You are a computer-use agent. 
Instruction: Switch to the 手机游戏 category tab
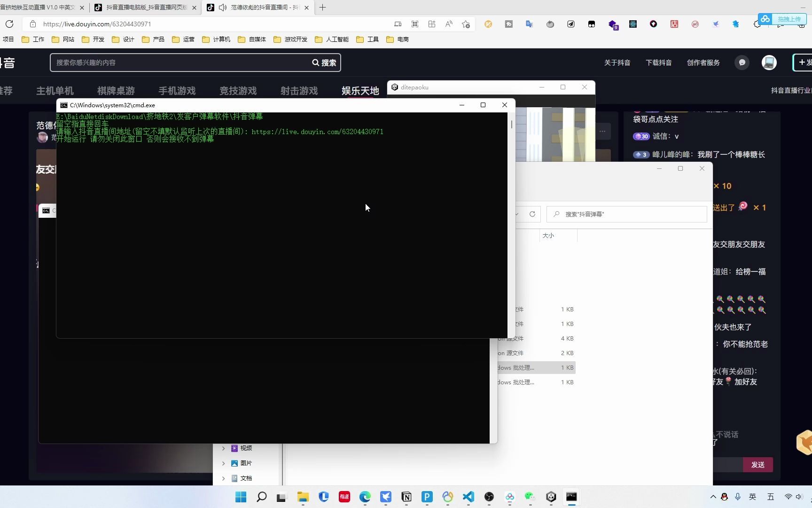point(177,91)
